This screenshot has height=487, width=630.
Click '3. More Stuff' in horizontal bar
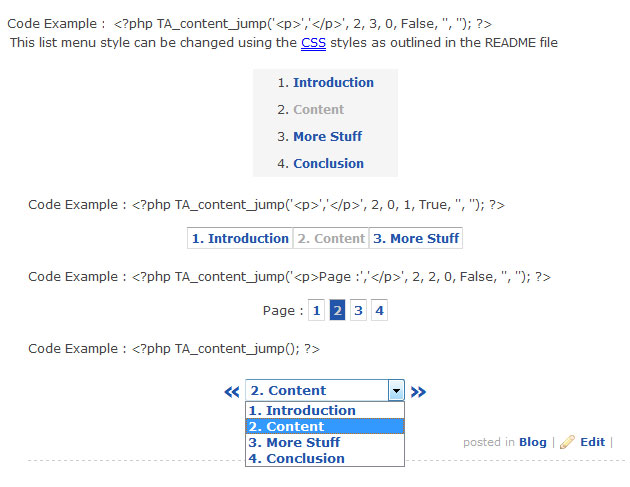(x=416, y=238)
